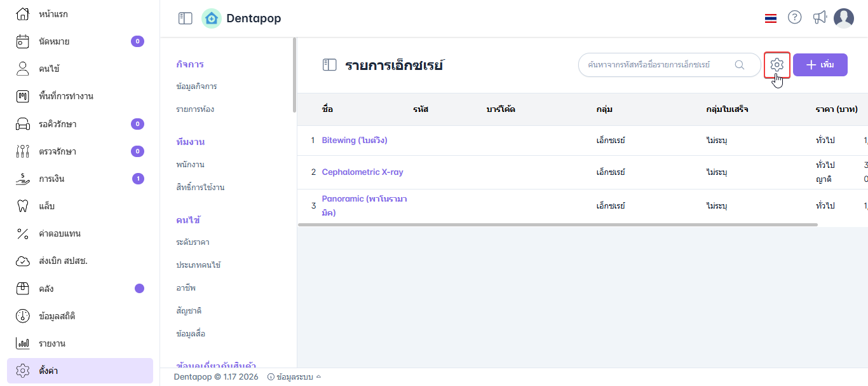The height and width of the screenshot is (386, 868).
Task: Click the Dentapop logo icon
Action: coord(212,18)
